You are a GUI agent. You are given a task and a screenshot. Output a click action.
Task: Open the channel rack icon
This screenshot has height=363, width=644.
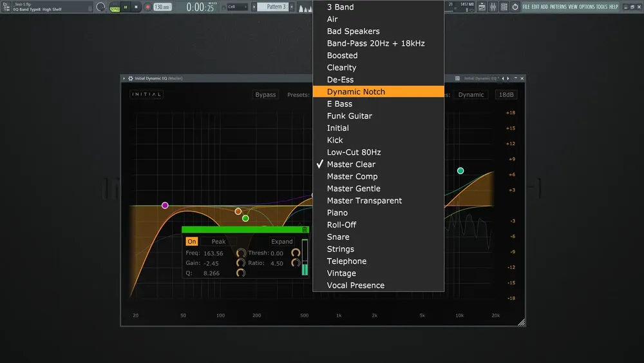click(x=504, y=7)
